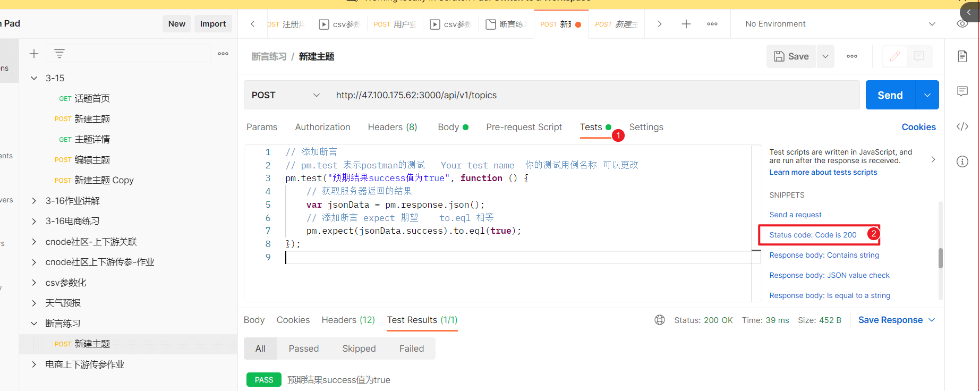Insert the Status code: Code is 200 snippet
The height and width of the screenshot is (391, 980).
[813, 235]
